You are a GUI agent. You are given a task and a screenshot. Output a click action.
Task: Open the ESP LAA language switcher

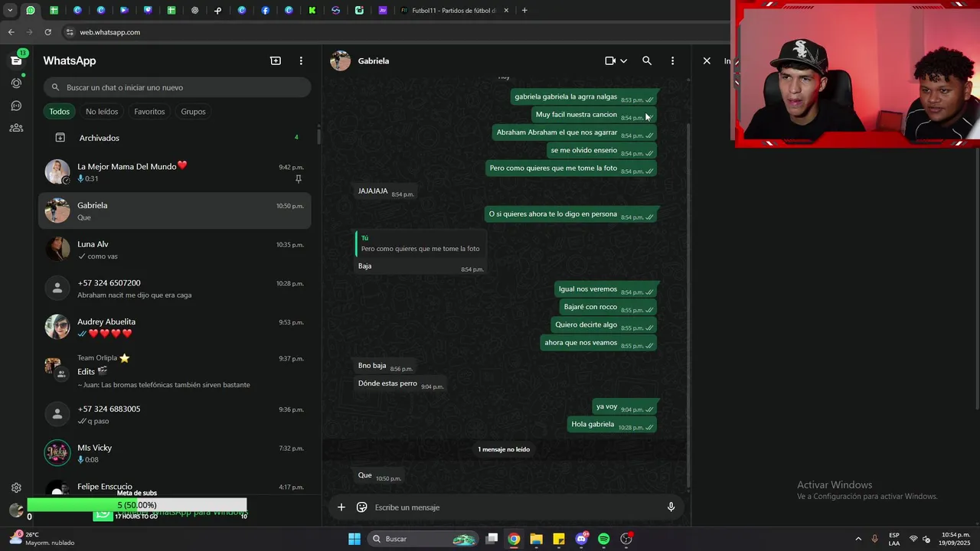[x=894, y=539]
